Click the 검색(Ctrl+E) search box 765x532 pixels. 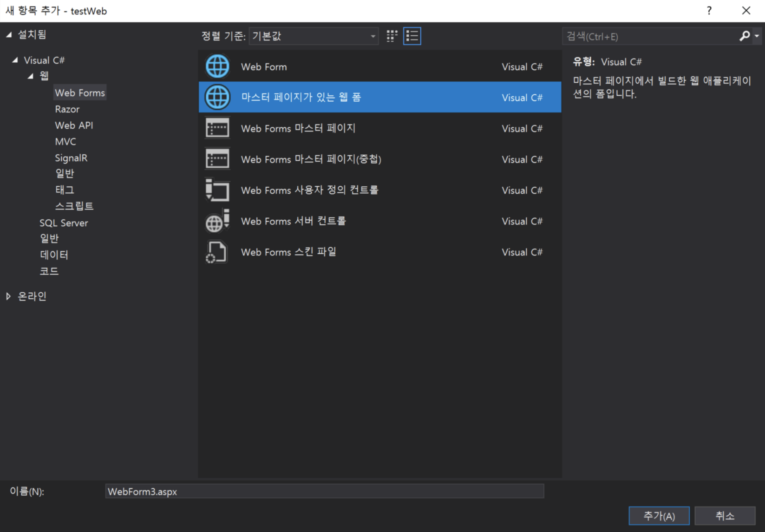(650, 36)
